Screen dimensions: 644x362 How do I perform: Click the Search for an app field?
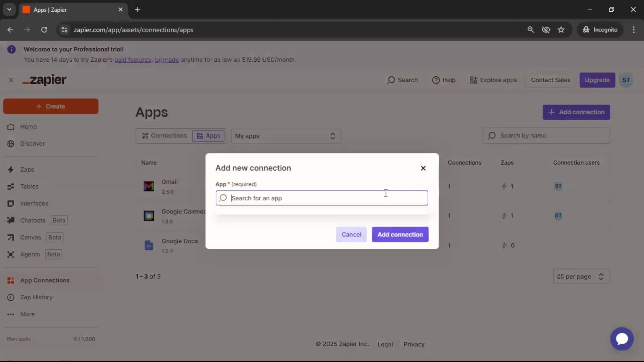(322, 198)
